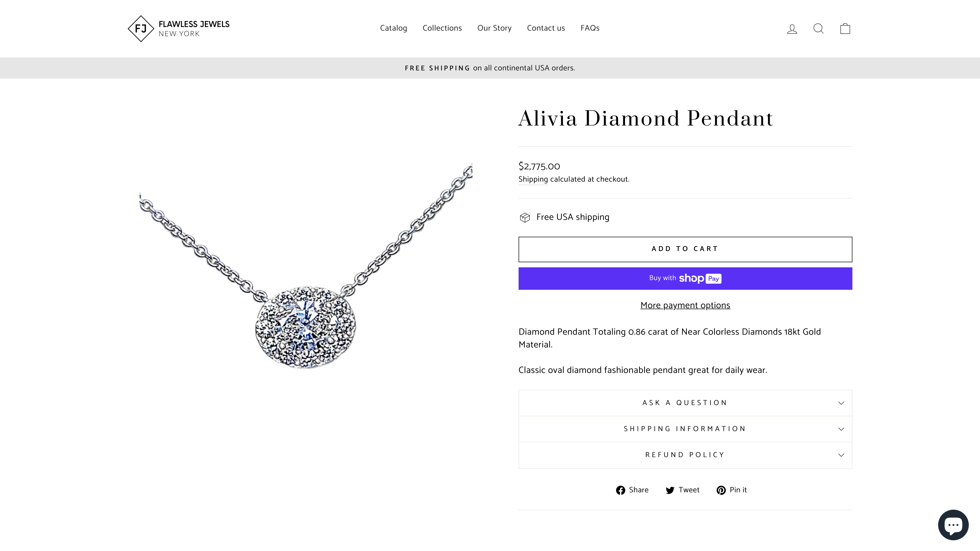Navigate to the Catalog page
The width and height of the screenshot is (980, 551).
coord(394,28)
